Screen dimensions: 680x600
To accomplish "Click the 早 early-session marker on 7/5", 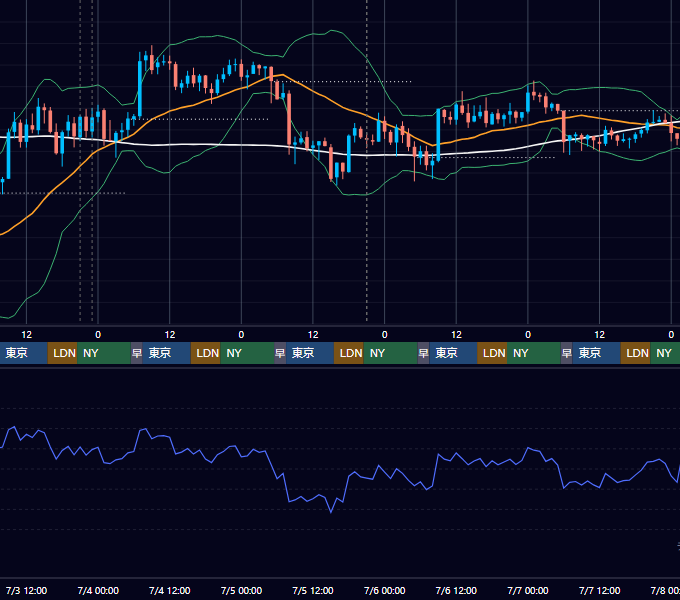I will pyautogui.click(x=280, y=353).
